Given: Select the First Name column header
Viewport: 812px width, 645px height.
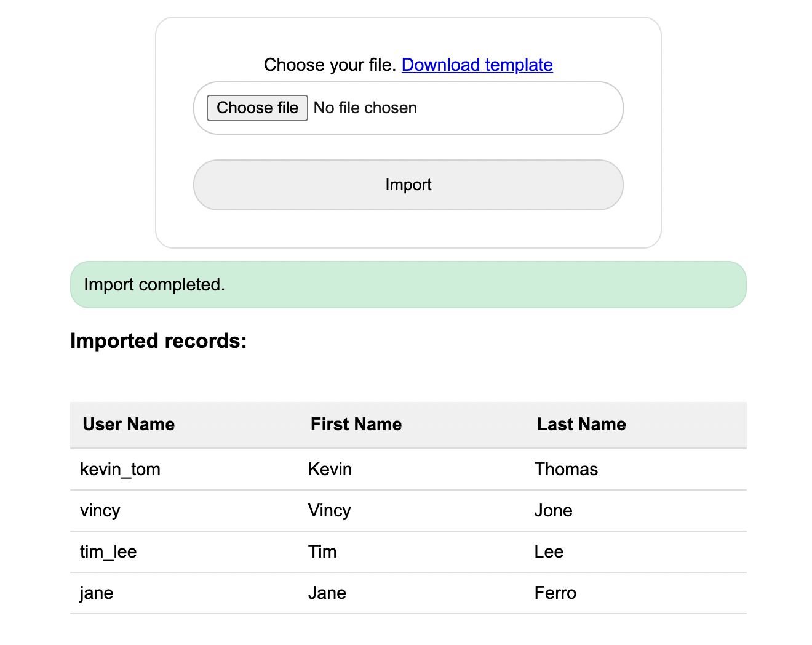Looking at the screenshot, I should tap(356, 424).
